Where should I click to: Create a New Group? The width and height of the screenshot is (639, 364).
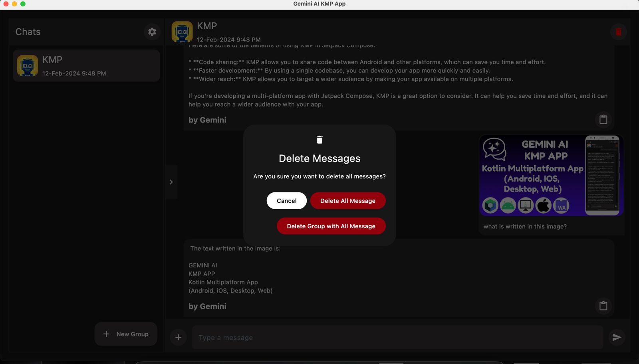click(x=126, y=334)
